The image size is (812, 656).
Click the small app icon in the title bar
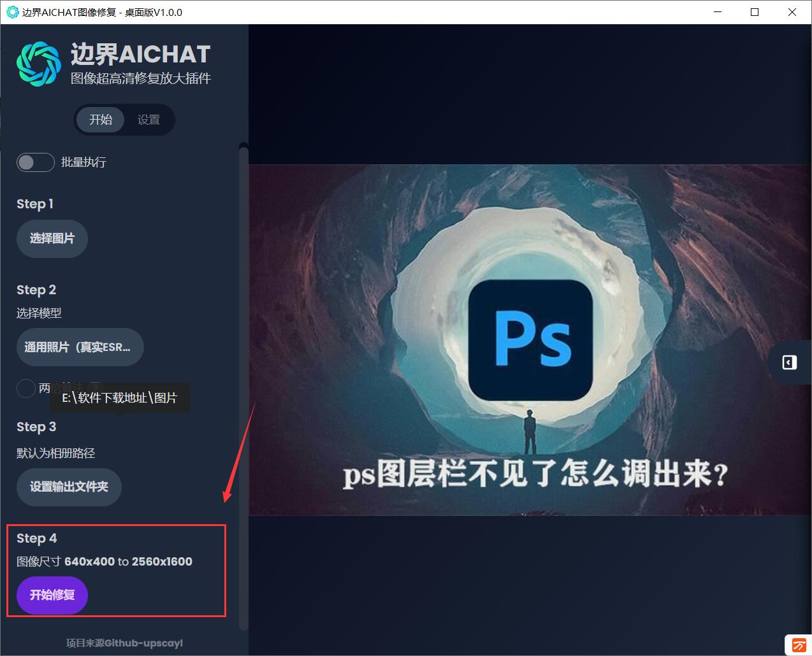pyautogui.click(x=12, y=12)
